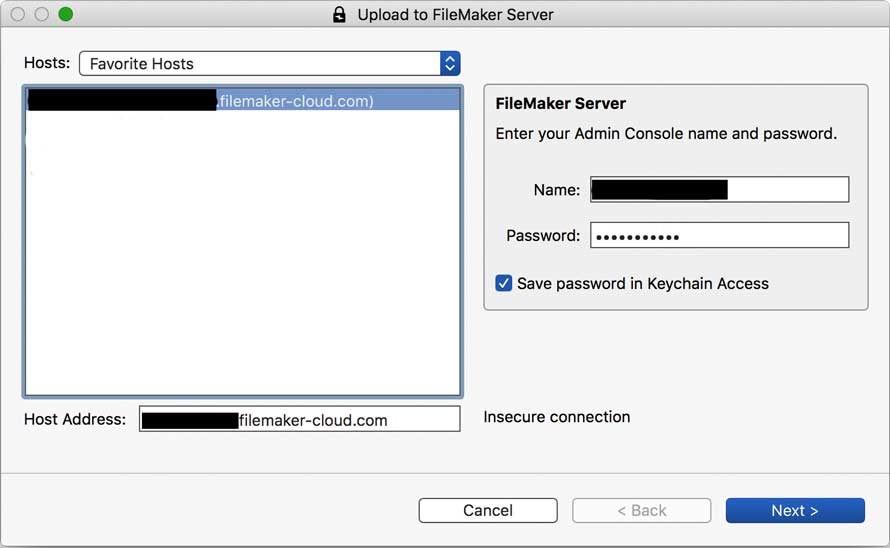This screenshot has width=890, height=548.
Task: Click the "Save password in Keychain Access" label
Action: [642, 283]
